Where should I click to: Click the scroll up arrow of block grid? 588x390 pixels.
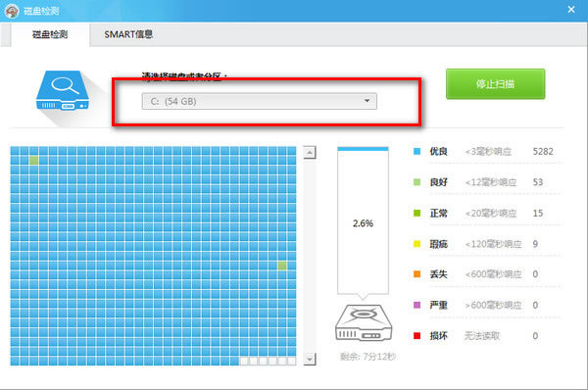pos(310,152)
